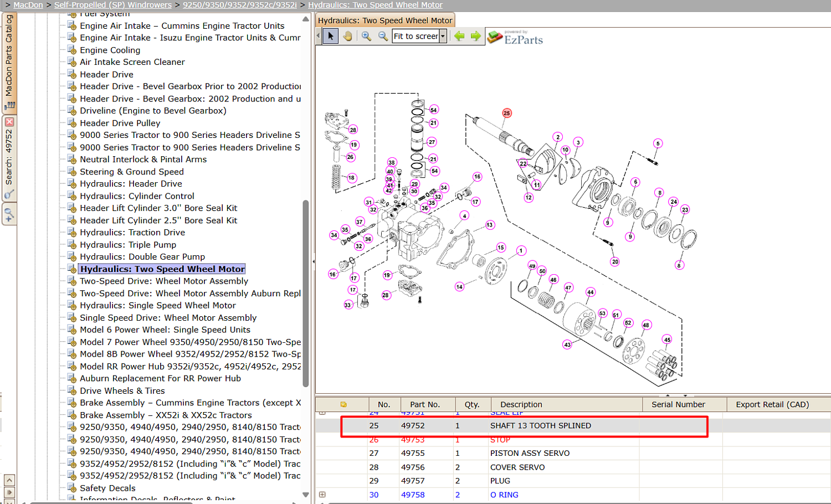831x504 pixels.
Task: Expand the row for part 49758 O RING
Action: pos(322,495)
